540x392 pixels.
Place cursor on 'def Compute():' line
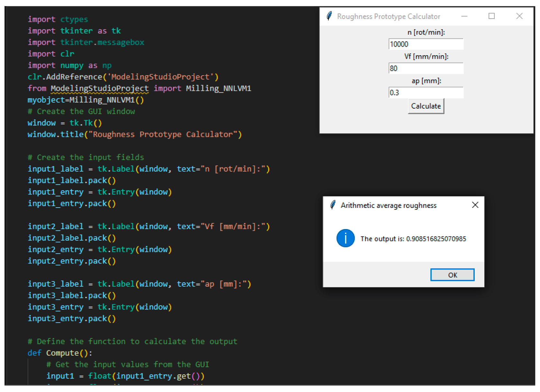(60, 353)
